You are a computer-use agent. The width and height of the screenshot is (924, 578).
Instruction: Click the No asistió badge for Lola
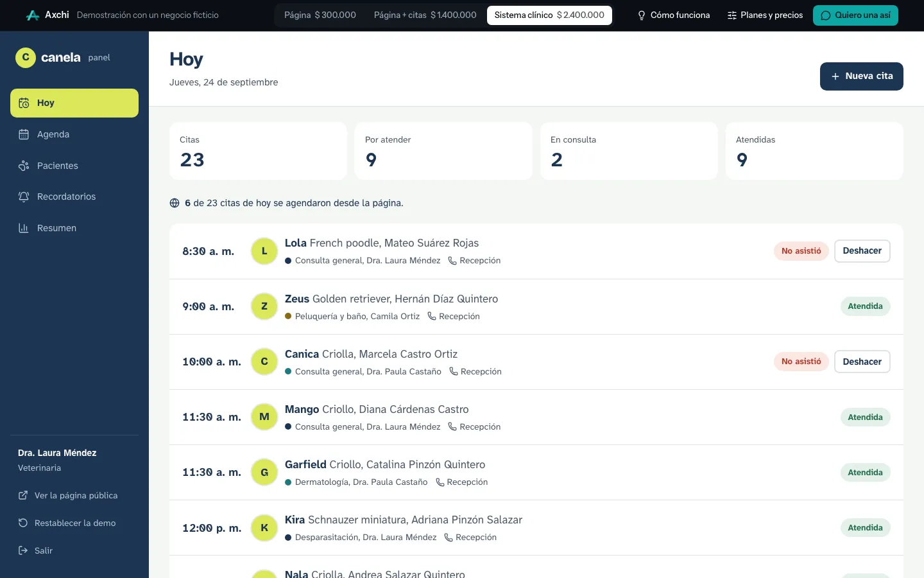point(801,251)
